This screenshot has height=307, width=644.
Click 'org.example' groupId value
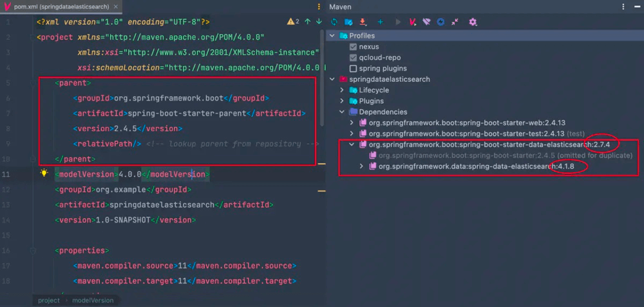pos(120,190)
